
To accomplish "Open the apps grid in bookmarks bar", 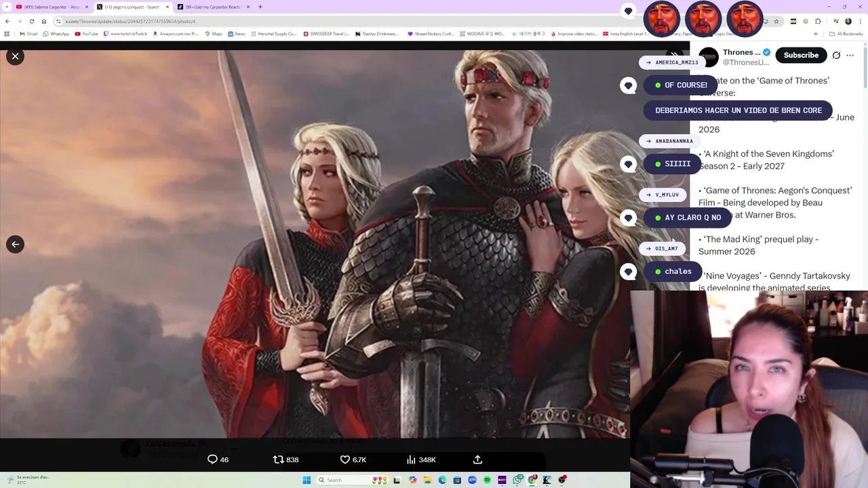I will coord(7,34).
